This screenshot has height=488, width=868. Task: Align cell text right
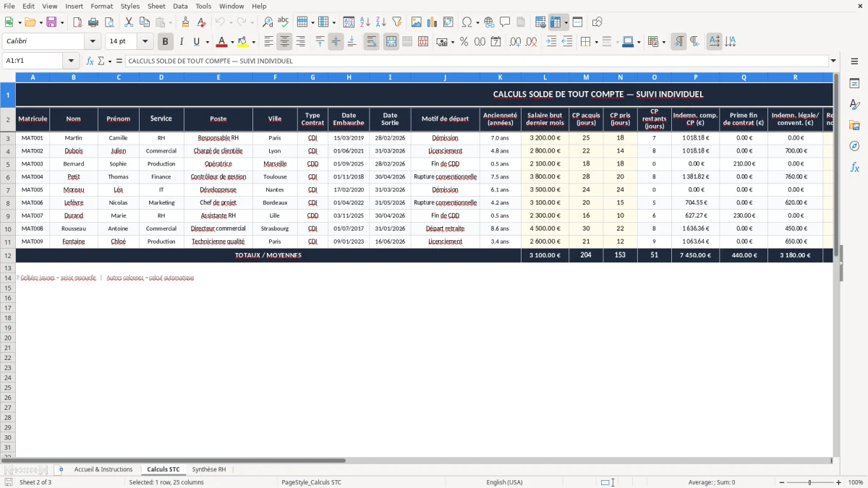click(300, 42)
